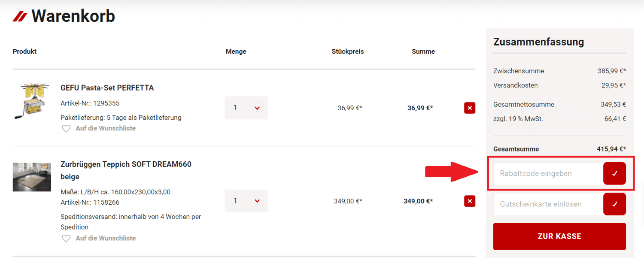Redeem gift card with the checkmark button
The width and height of the screenshot is (644, 260).
pyautogui.click(x=614, y=204)
